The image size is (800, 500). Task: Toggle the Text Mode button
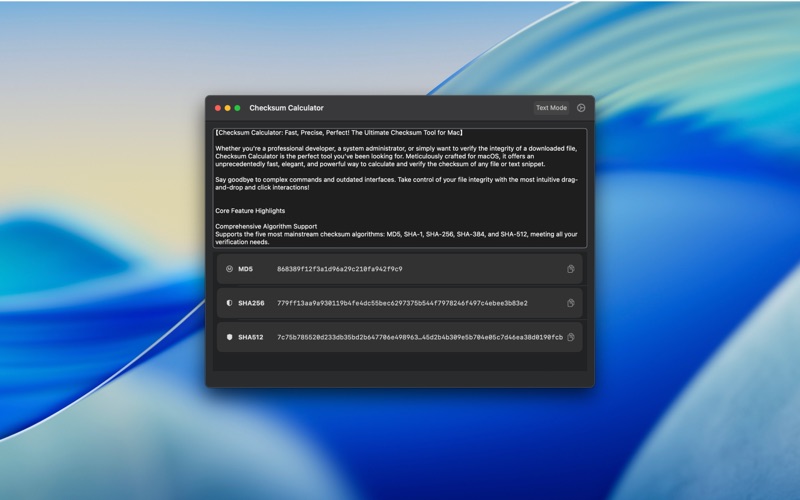(551, 108)
